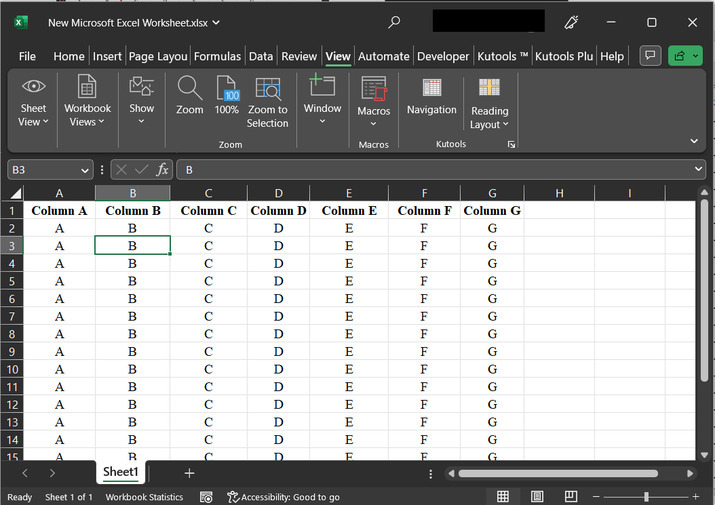Open the Kutools group dialog launcher
Screen dimensions: 715x505
point(511,144)
